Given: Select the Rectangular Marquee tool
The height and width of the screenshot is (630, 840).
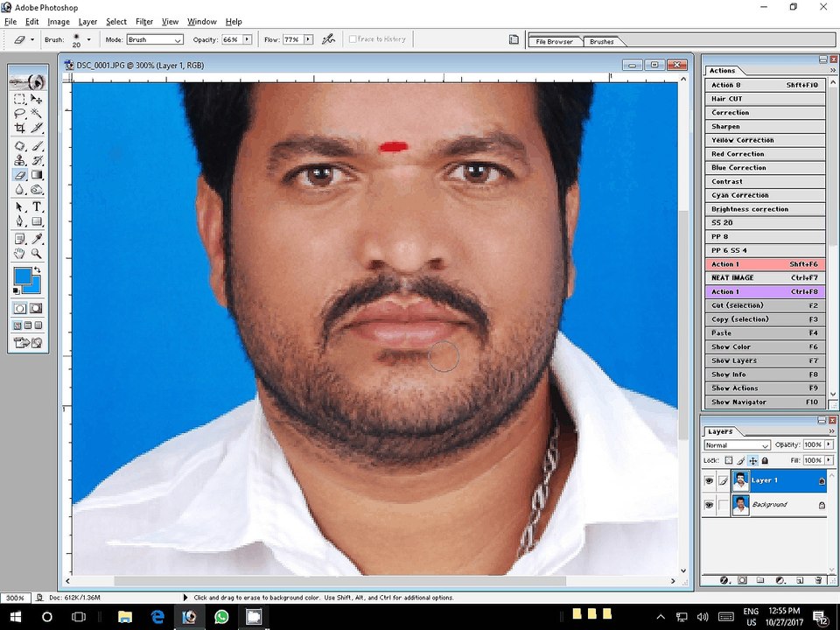Looking at the screenshot, I should (20, 99).
